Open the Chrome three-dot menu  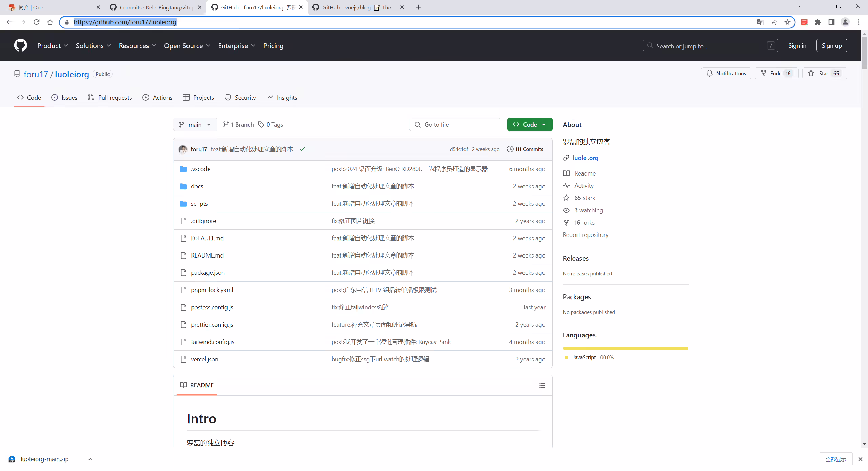pyautogui.click(x=859, y=22)
